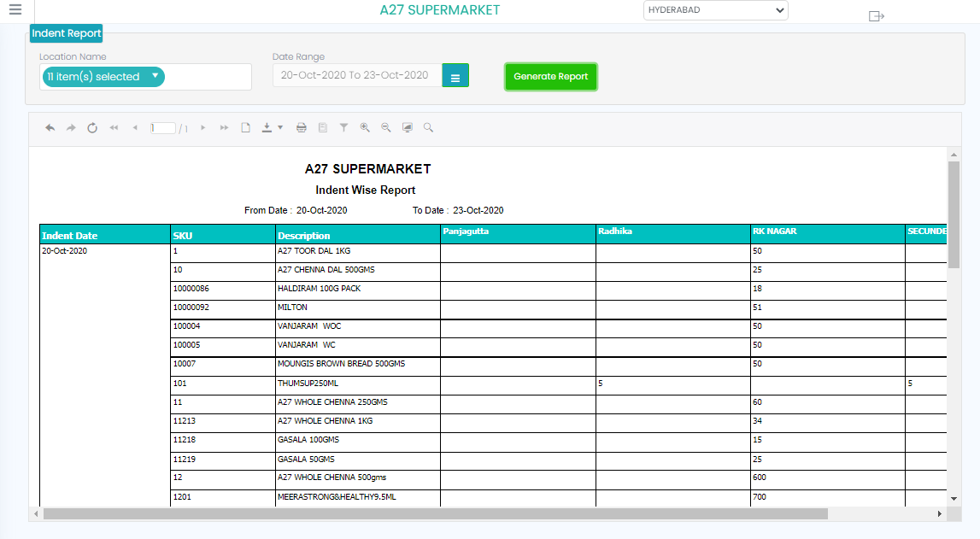Toggle full page view icon
This screenshot has width=980, height=539.
pyautogui.click(x=408, y=128)
